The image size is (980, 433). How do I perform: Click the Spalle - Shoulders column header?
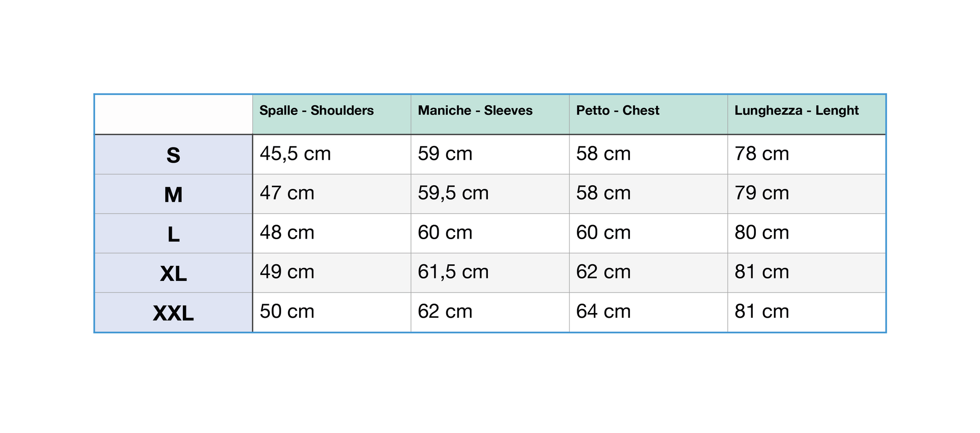(316, 111)
